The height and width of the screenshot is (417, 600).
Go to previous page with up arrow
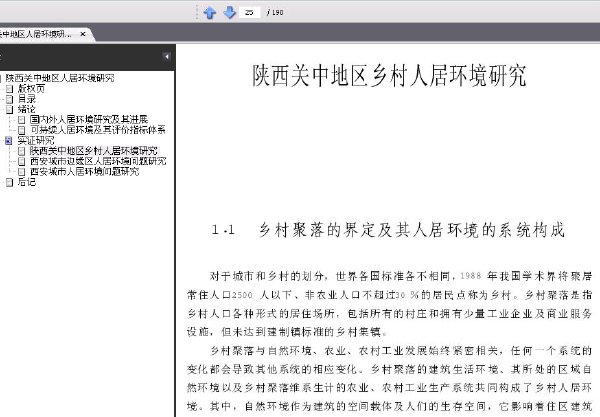click(x=210, y=13)
